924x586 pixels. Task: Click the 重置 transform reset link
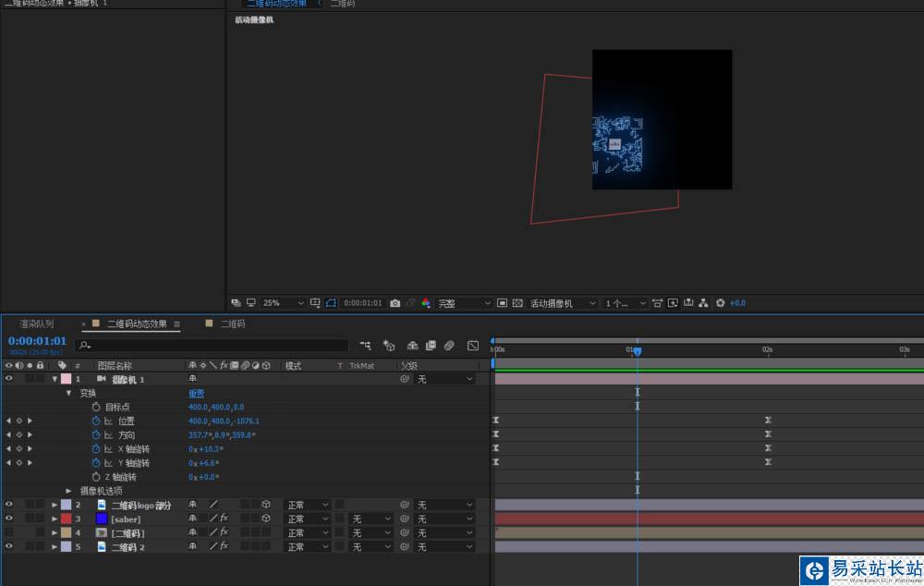(197, 393)
